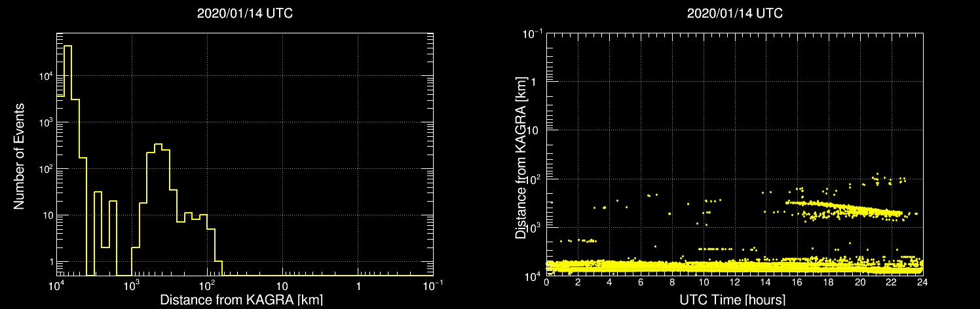Viewport: 980px width, 309px height.
Task: Click the 10^4 tick on the scatter plot y-axis
Action: point(533,276)
